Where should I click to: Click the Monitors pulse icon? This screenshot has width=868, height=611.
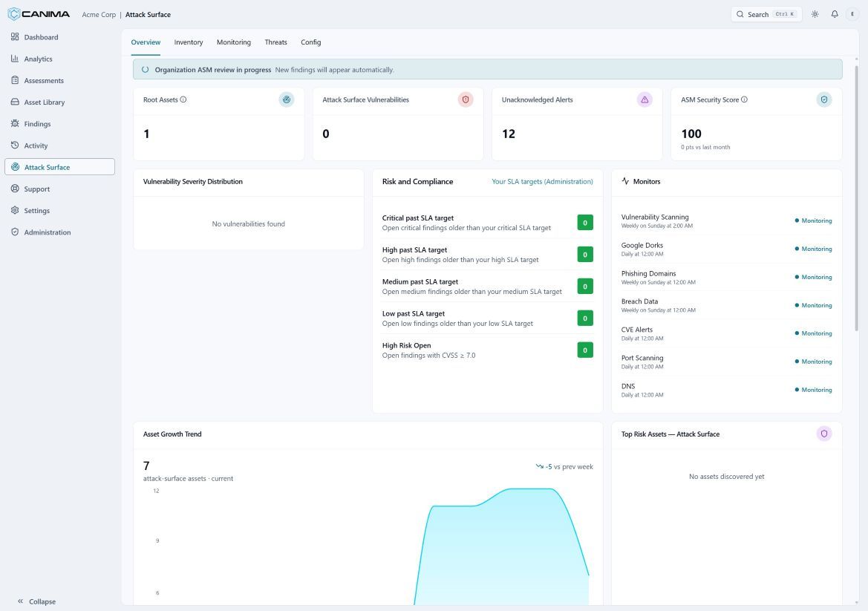coord(625,181)
